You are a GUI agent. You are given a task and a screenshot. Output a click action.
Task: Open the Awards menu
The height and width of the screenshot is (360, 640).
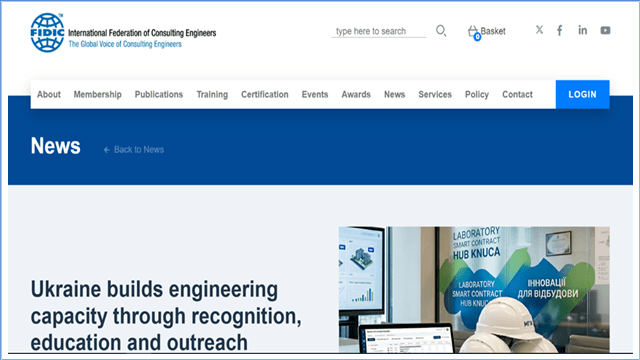pos(356,94)
